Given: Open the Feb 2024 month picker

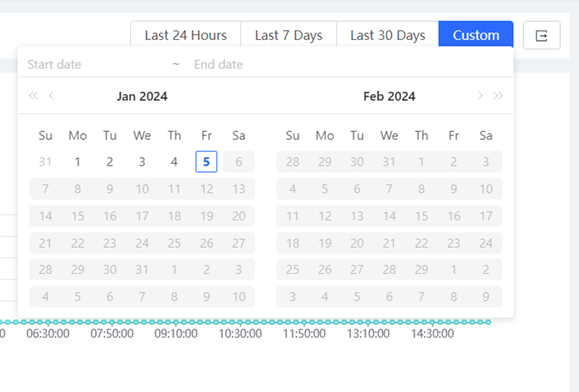Looking at the screenshot, I should point(389,96).
